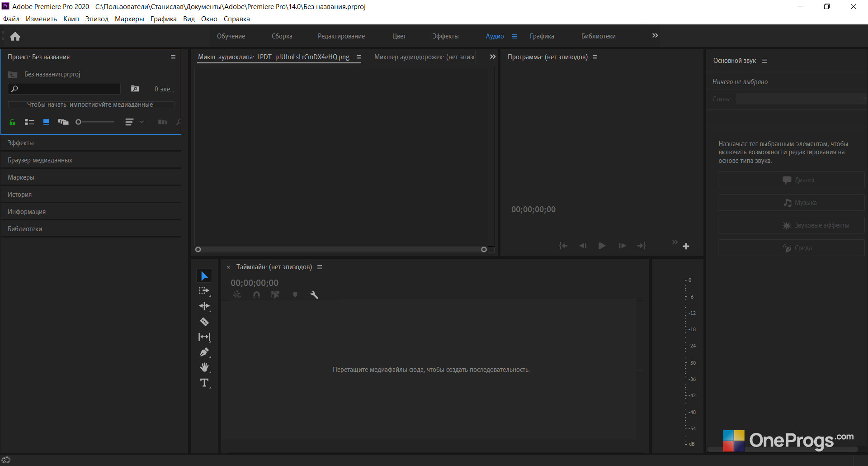Switch project panel to Freeform view
Image resolution: width=868 pixels, height=466 pixels.
click(63, 122)
